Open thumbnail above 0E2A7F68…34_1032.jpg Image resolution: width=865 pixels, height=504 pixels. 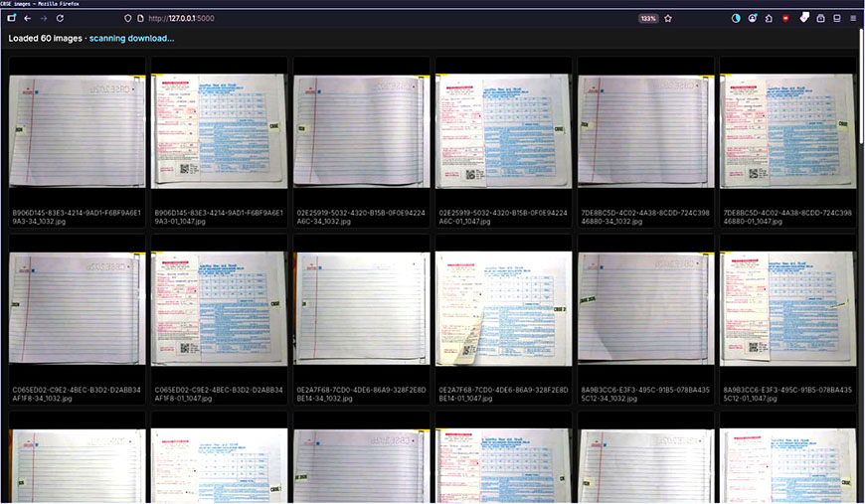click(361, 309)
